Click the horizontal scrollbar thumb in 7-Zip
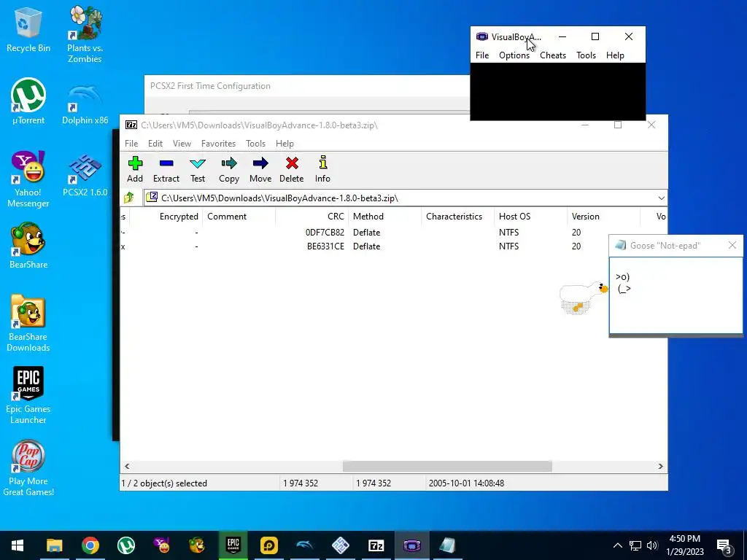747x560 pixels. (447, 466)
